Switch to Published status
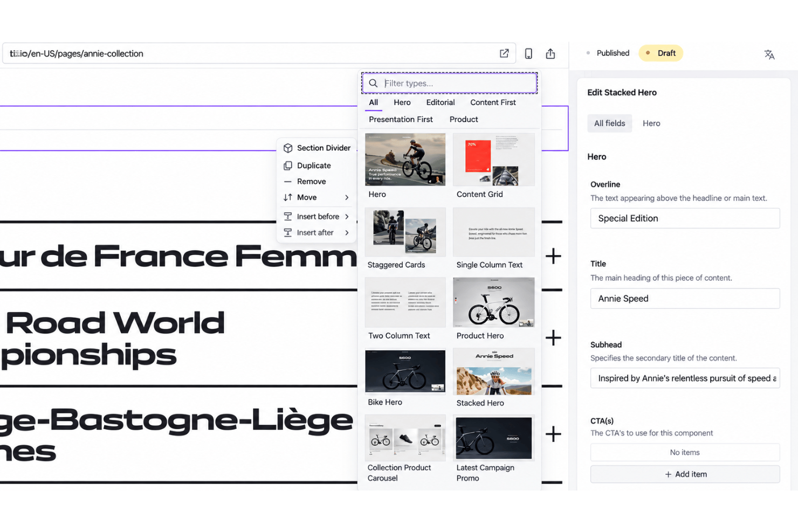 coord(608,53)
